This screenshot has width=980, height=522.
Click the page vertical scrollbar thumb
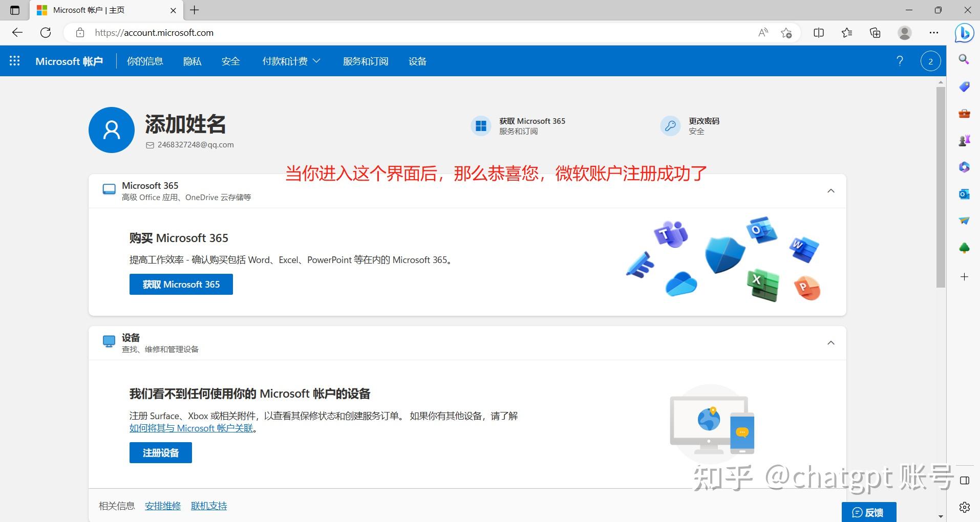941,187
